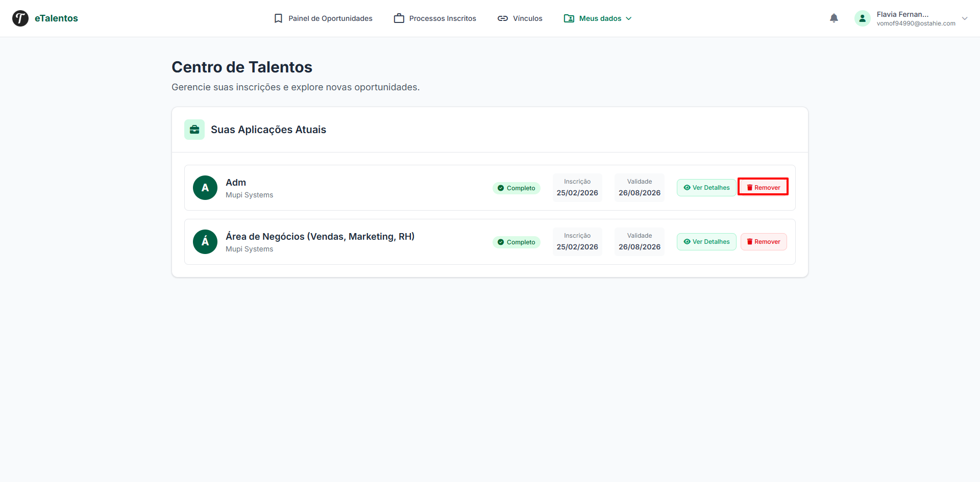Open the profile menu chevron near Flavia Fernan...
The image size is (980, 482).
(x=965, y=18)
